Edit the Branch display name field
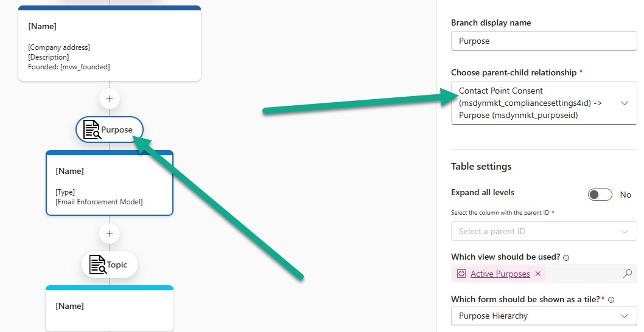The height and width of the screenshot is (332, 644). (x=544, y=41)
